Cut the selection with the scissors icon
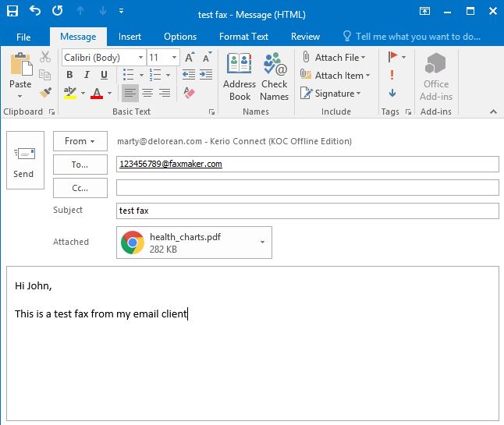 45,57
